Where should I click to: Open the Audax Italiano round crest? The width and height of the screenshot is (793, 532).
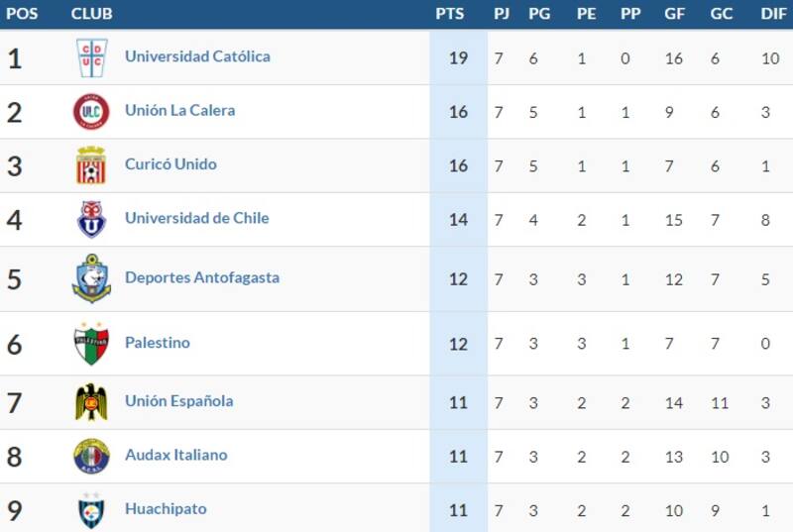tap(91, 457)
